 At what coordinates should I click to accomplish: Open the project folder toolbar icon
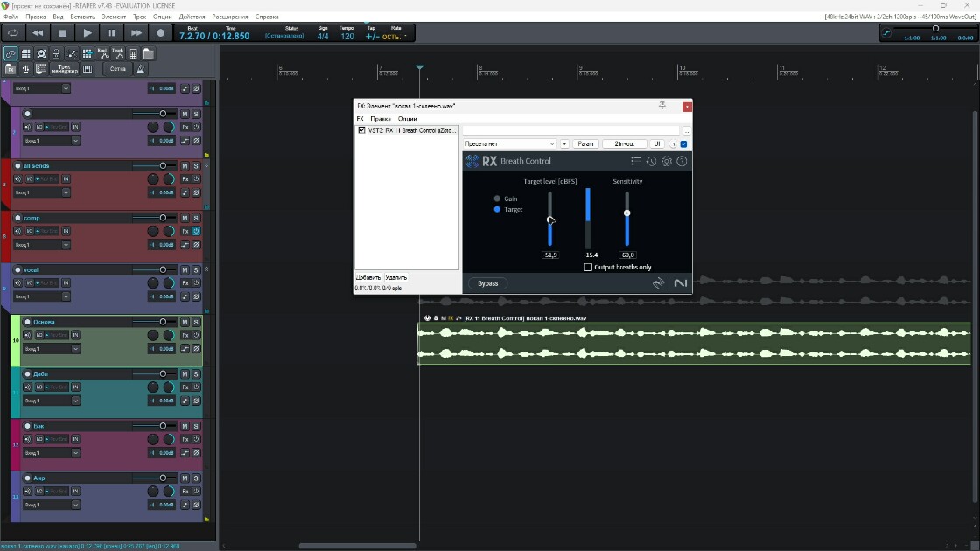click(149, 53)
